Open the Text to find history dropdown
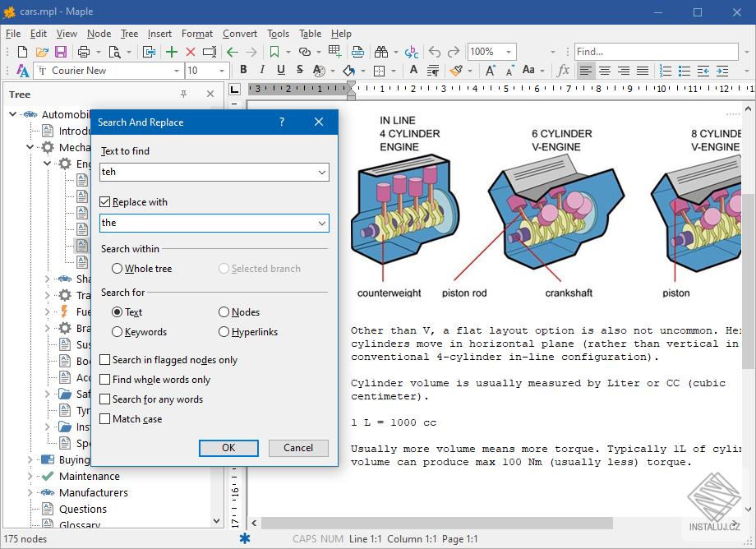This screenshot has width=756, height=549. tap(321, 172)
